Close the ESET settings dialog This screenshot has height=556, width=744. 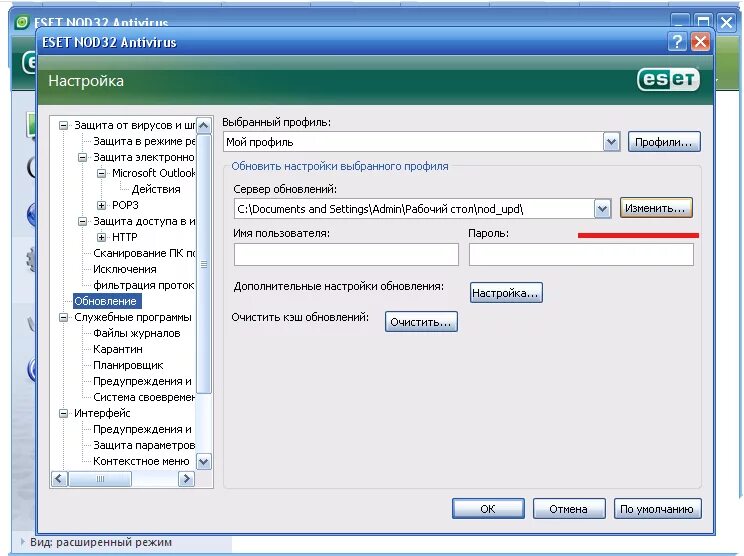(700, 42)
